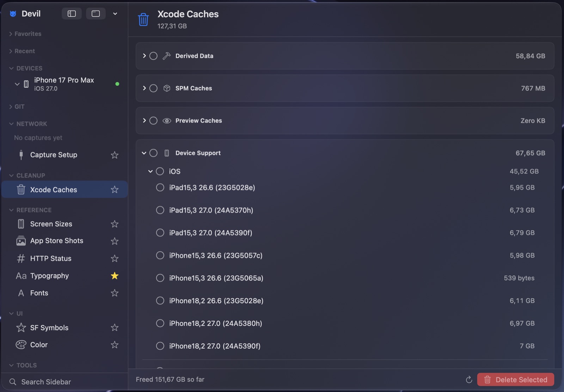The width and height of the screenshot is (564, 392).
Task: Open Xcode Caches in the sidebar
Action: pos(65,190)
